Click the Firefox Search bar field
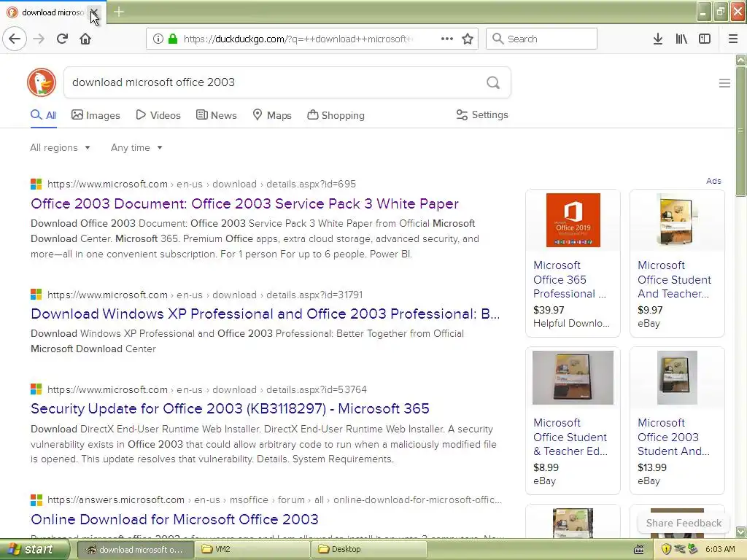This screenshot has width=747, height=560. 541,39
